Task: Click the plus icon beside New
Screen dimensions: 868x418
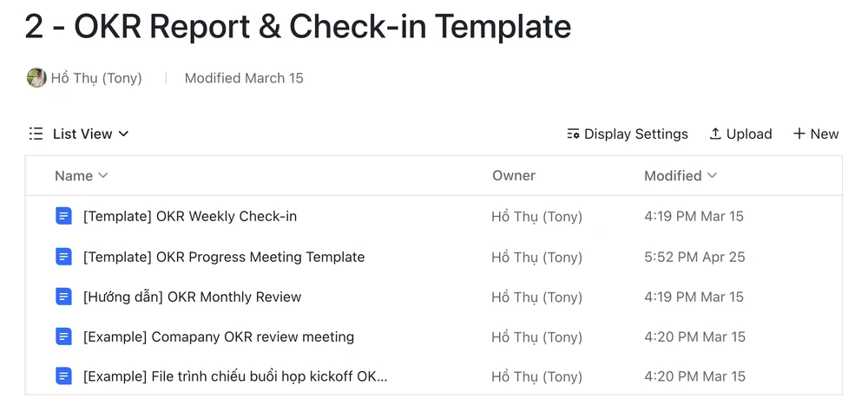Action: click(x=799, y=134)
